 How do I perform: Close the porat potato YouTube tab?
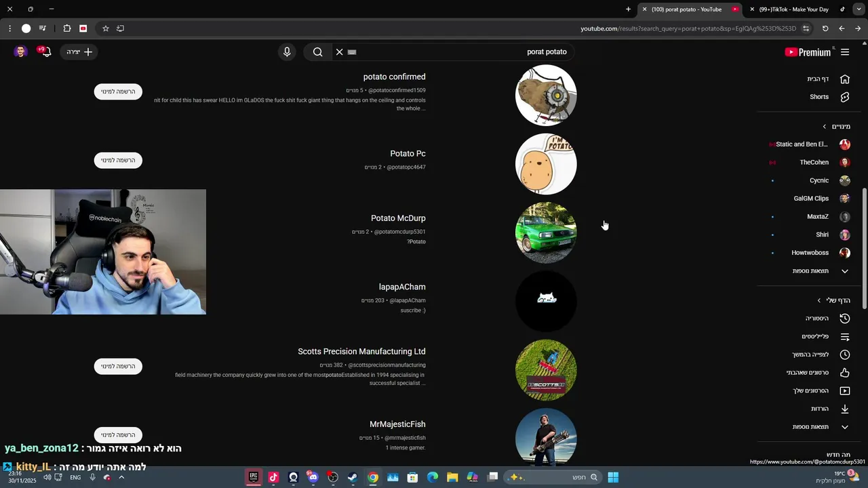[644, 9]
